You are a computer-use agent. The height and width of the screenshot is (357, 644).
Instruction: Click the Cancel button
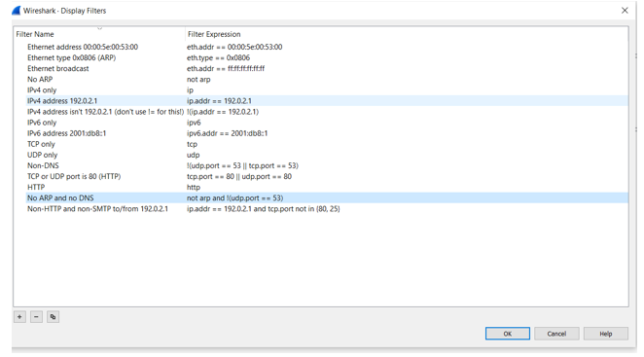[x=556, y=334]
